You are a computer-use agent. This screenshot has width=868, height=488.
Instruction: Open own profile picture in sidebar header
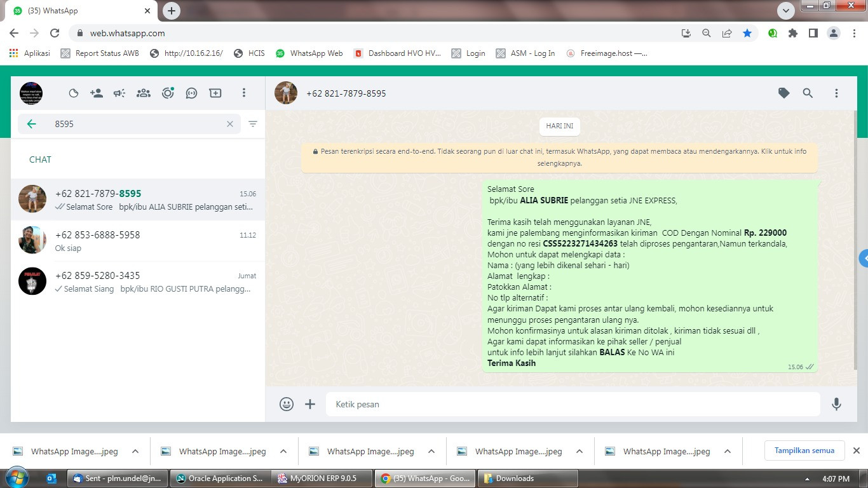coord(31,93)
